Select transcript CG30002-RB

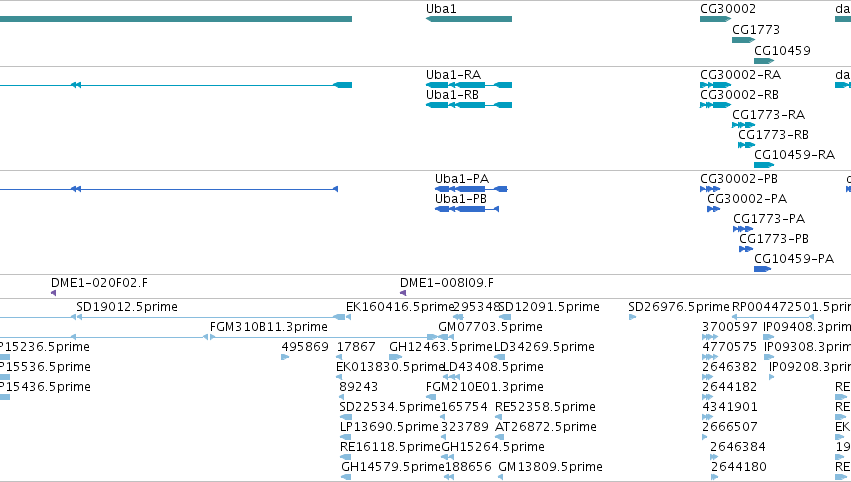(x=739, y=95)
